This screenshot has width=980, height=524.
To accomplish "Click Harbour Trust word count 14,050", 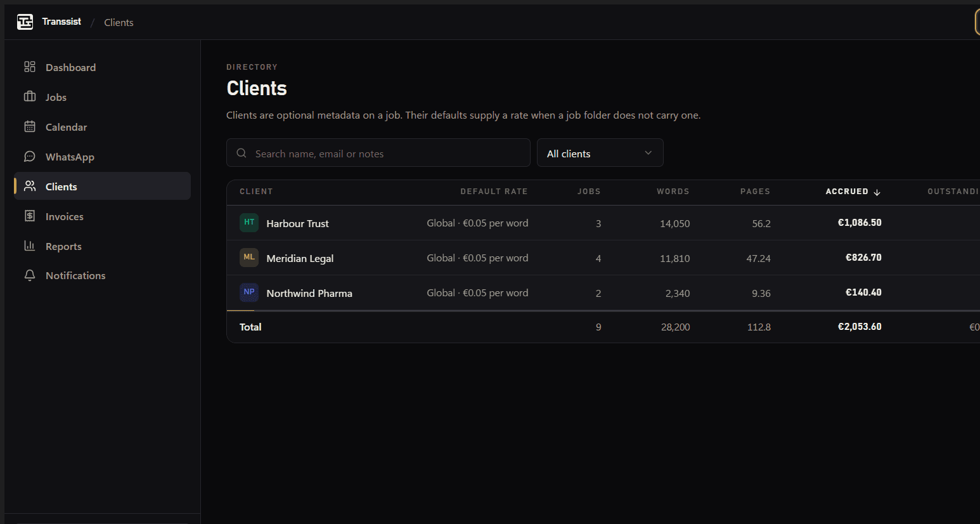I will point(674,223).
